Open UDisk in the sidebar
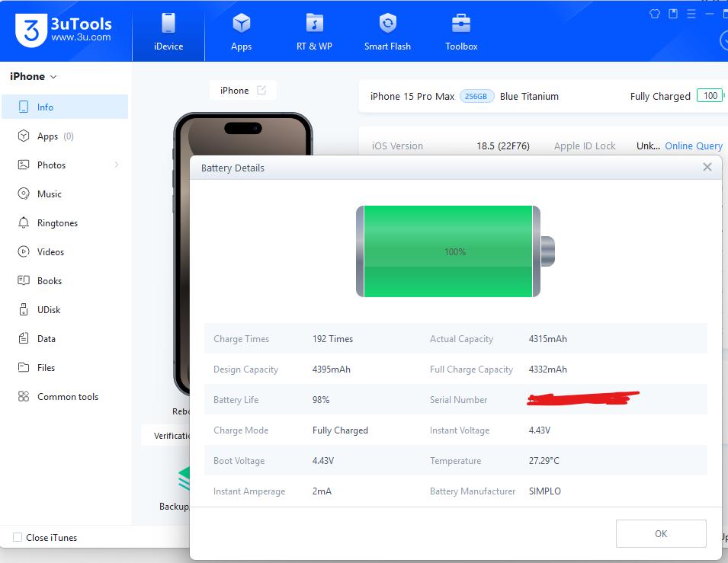The width and height of the screenshot is (728, 563). coord(65,309)
